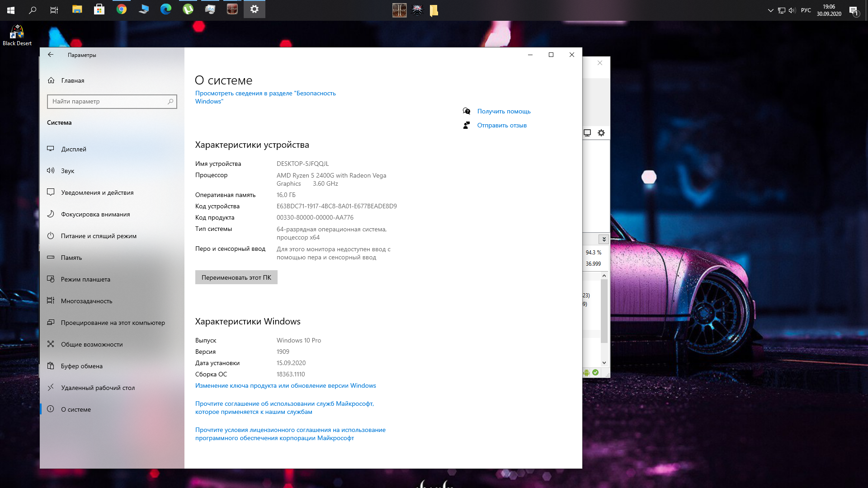868x488 pixels.
Task: Open Память settings page
Action: point(112,258)
